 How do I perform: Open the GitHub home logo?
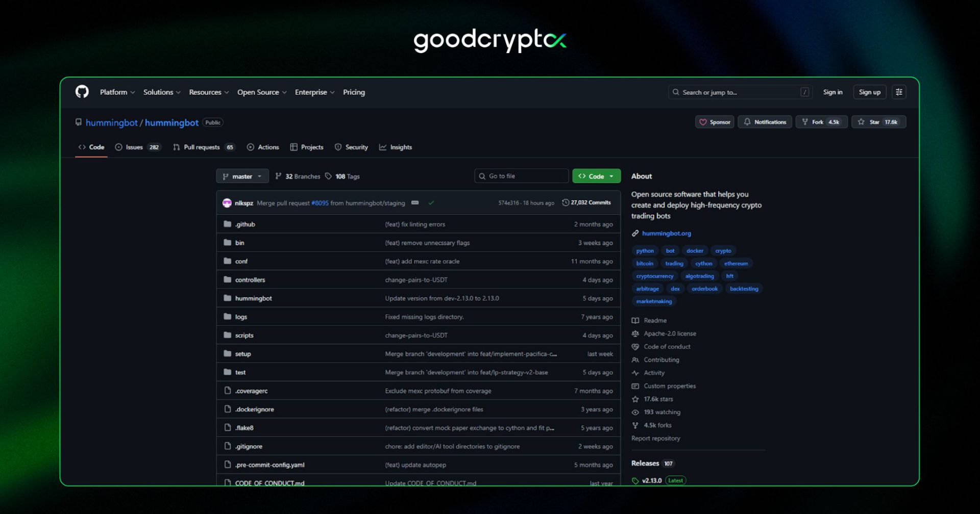pyautogui.click(x=82, y=92)
